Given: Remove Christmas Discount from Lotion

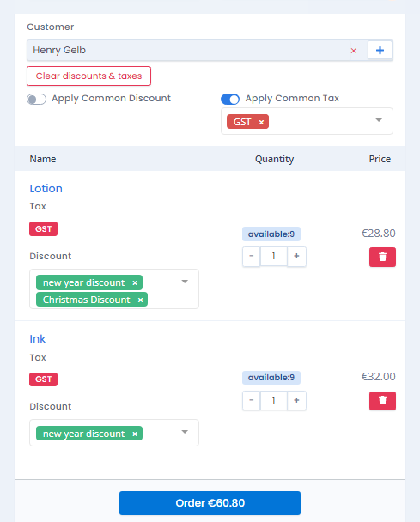Looking at the screenshot, I should [x=141, y=300].
